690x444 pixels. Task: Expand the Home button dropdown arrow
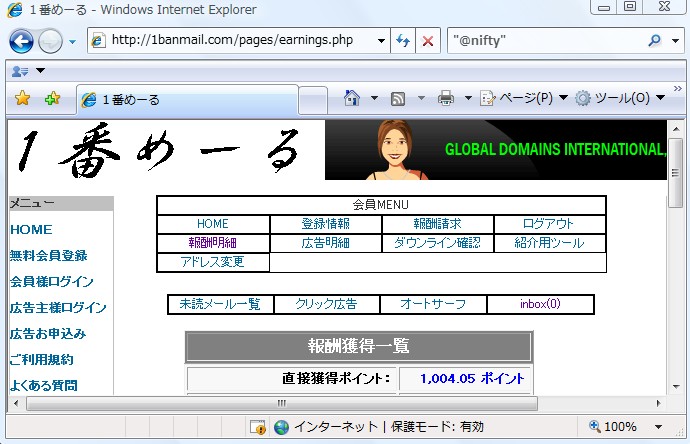click(x=374, y=98)
